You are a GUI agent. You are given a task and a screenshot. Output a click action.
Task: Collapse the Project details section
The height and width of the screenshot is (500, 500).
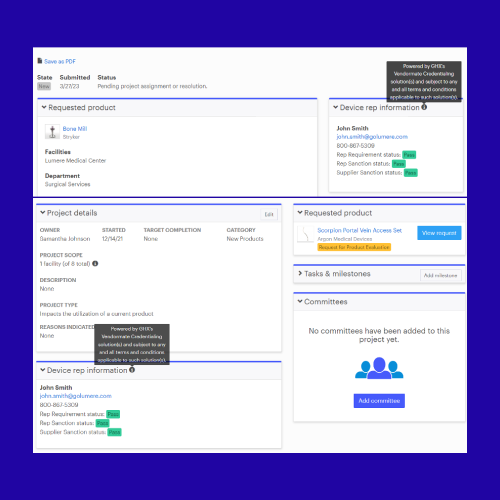[x=42, y=212]
